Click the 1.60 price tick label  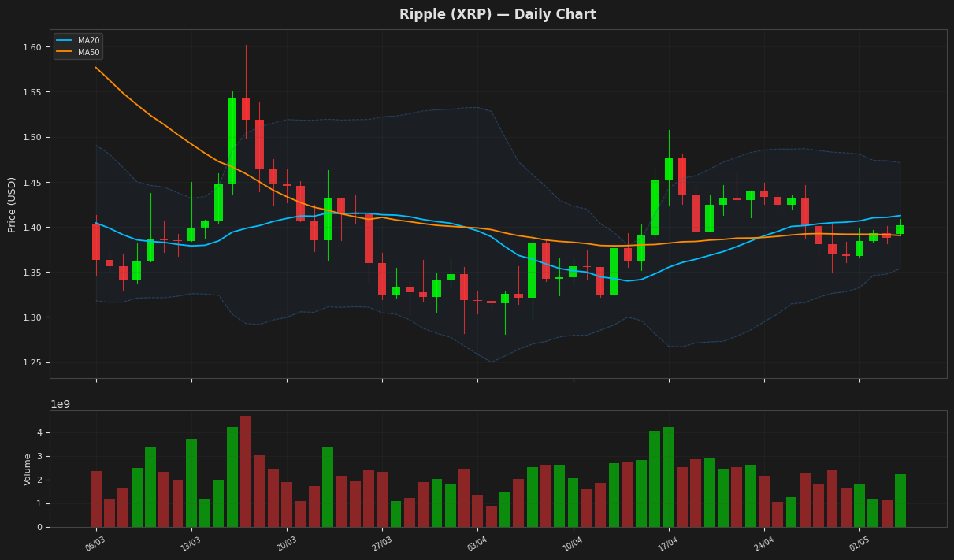click(x=32, y=47)
